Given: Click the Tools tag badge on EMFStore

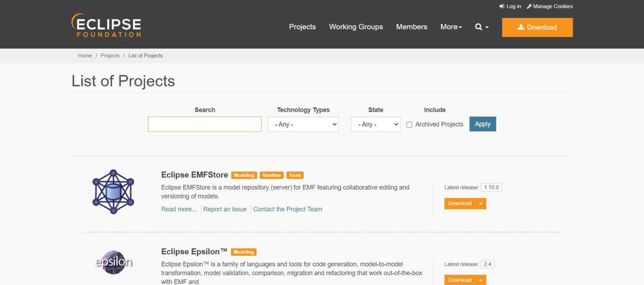Looking at the screenshot, I should pyautogui.click(x=295, y=175).
